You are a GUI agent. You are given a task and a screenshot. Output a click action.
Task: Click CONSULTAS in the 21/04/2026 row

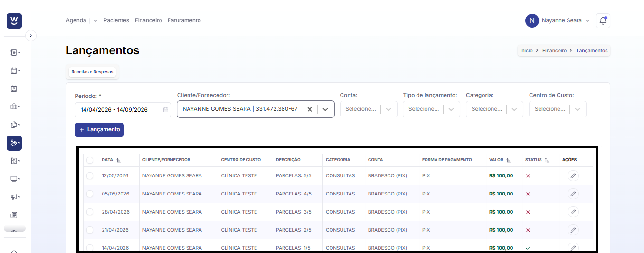[341, 230]
